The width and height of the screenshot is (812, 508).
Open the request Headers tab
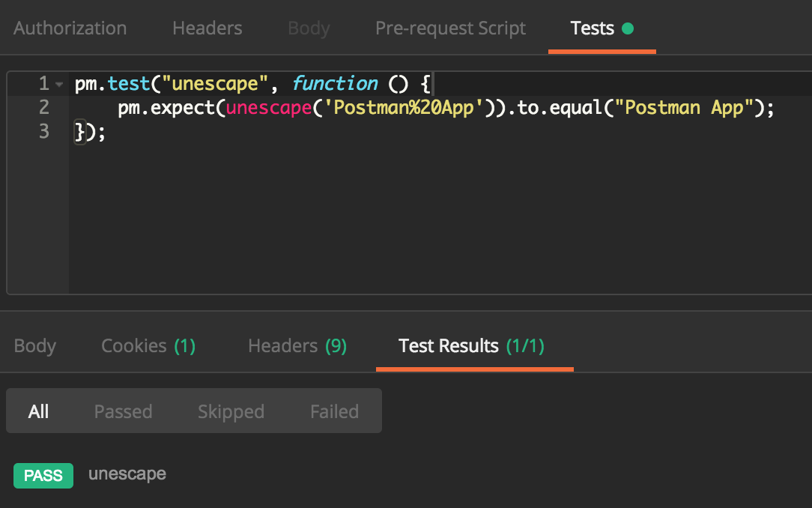[207, 28]
